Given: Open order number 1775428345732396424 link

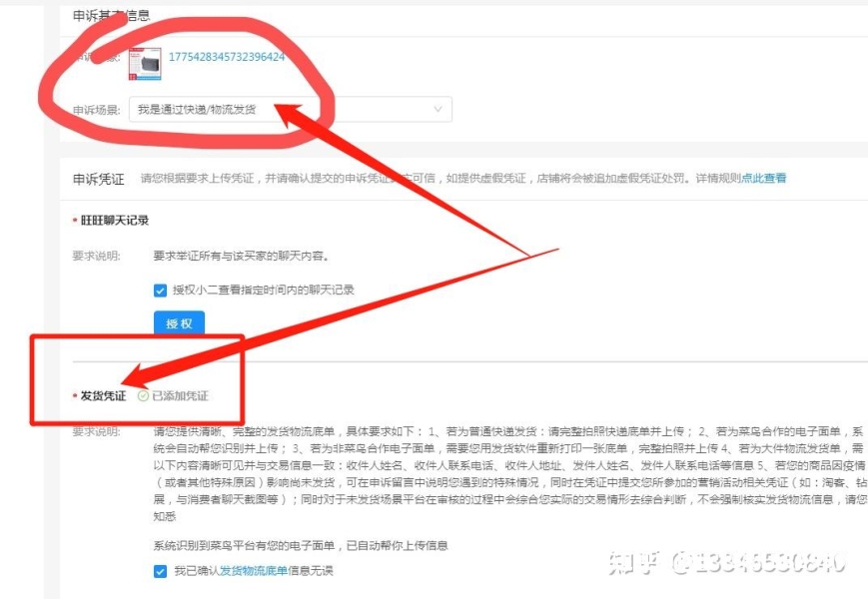Looking at the screenshot, I should tap(227, 57).
